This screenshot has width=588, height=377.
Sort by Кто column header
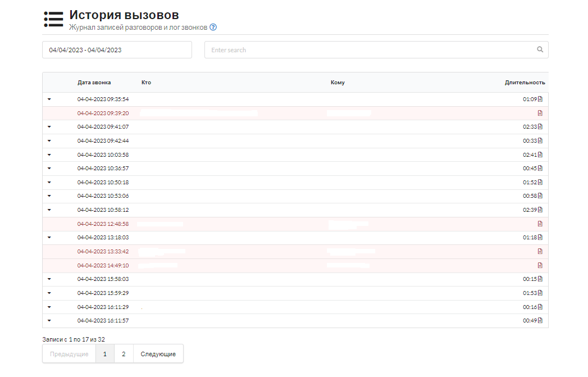tap(146, 83)
